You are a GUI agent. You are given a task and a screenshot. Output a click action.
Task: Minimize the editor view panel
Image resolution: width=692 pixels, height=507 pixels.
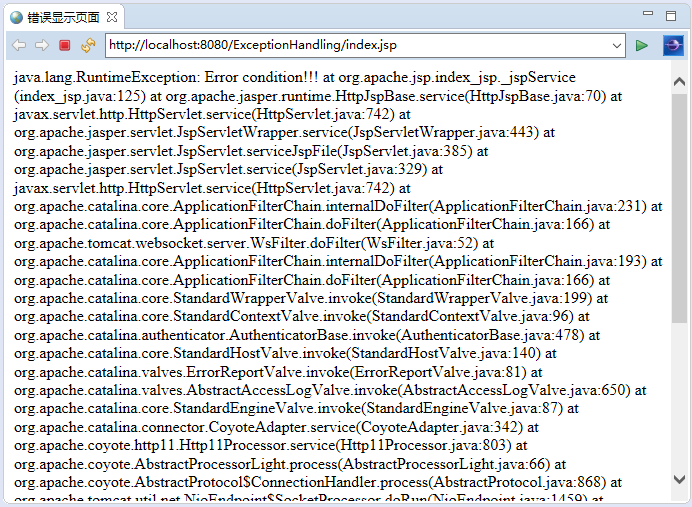648,13
